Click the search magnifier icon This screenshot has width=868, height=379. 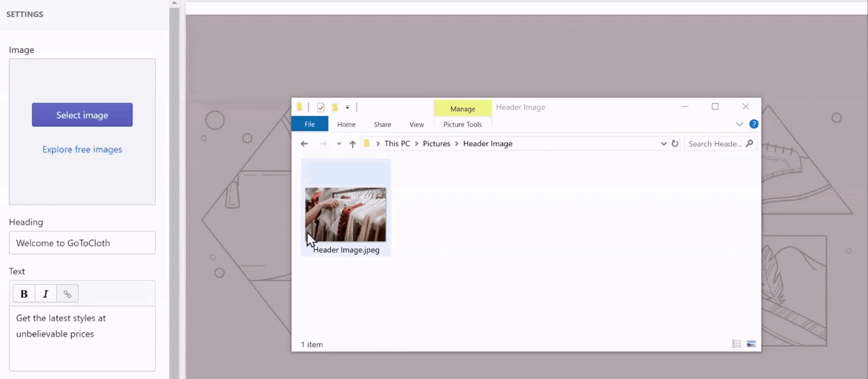749,144
